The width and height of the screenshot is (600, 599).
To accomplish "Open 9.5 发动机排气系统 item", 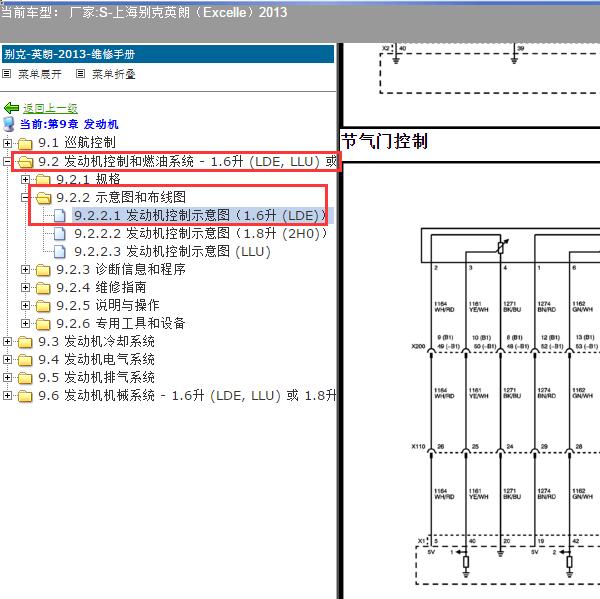I will coord(96,377).
